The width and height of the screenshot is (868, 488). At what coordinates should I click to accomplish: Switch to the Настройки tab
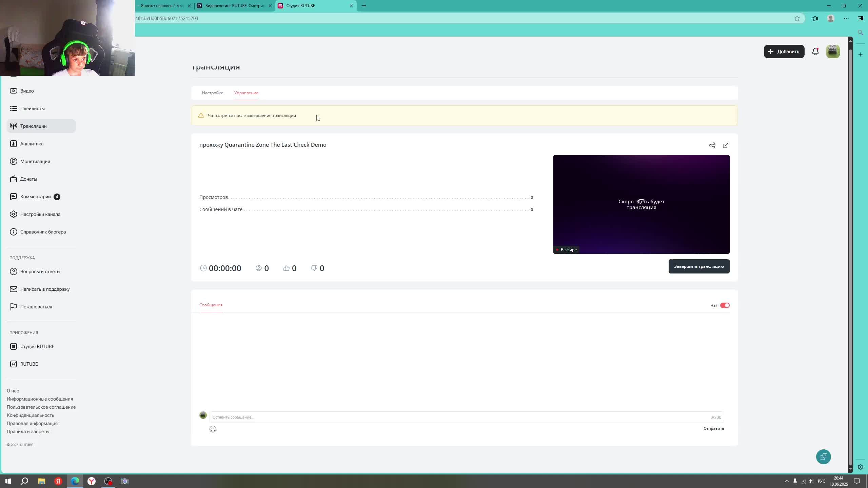(x=213, y=93)
